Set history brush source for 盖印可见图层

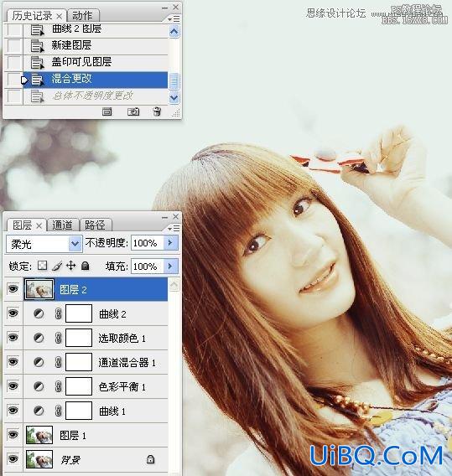(x=14, y=62)
